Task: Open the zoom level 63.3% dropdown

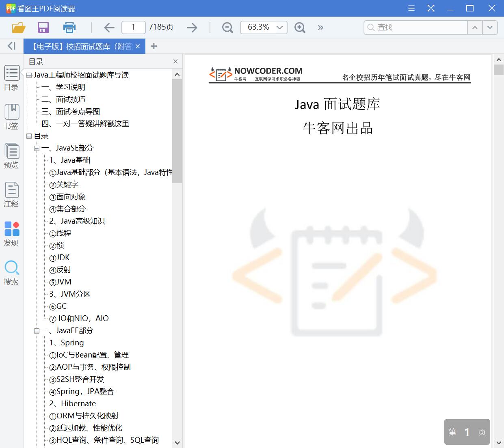Action: coord(264,27)
